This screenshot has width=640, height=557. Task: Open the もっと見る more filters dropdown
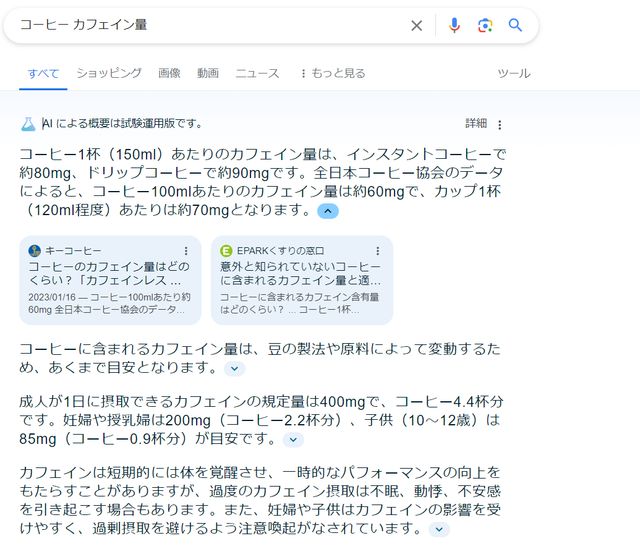(332, 73)
